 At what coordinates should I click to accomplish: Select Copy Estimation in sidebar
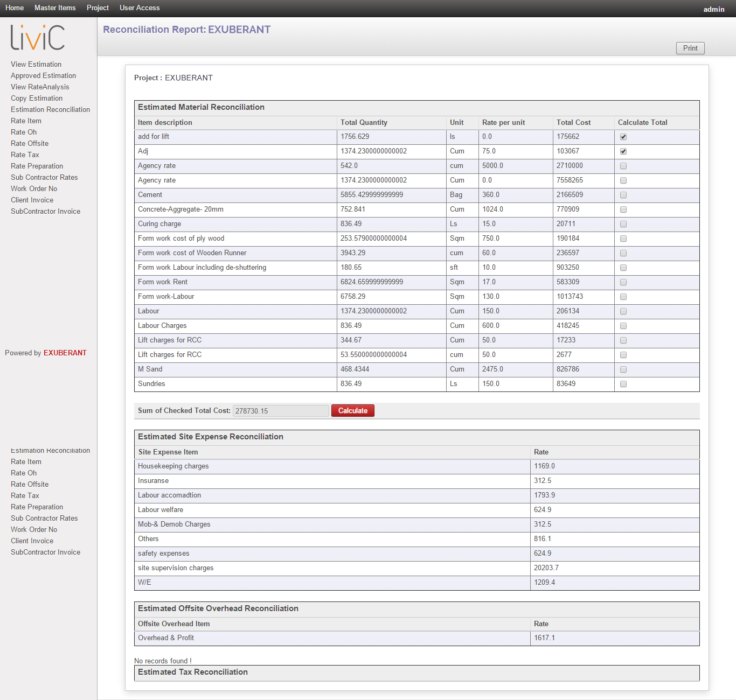[37, 98]
